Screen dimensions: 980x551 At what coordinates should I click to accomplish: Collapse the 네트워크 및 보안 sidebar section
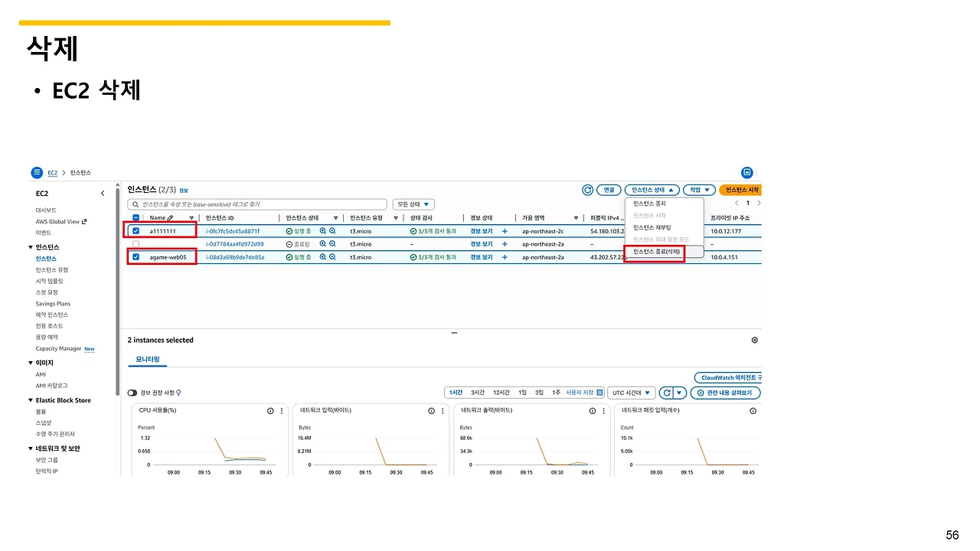31,448
